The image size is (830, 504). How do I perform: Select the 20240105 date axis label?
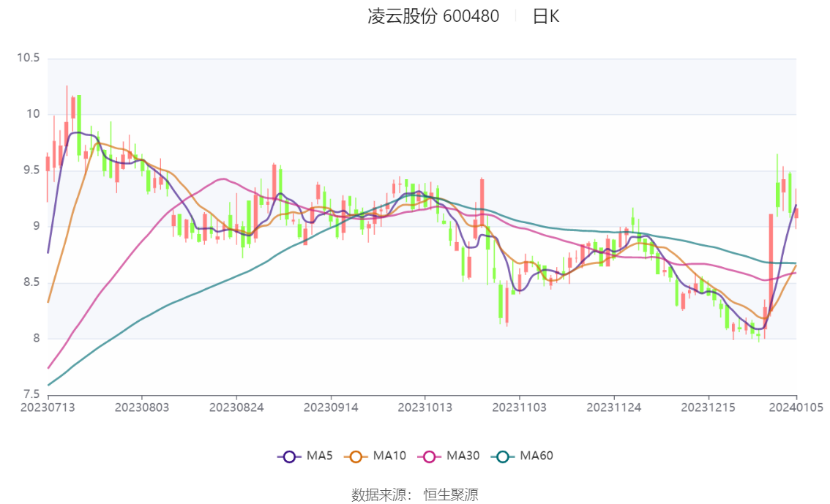(x=796, y=407)
